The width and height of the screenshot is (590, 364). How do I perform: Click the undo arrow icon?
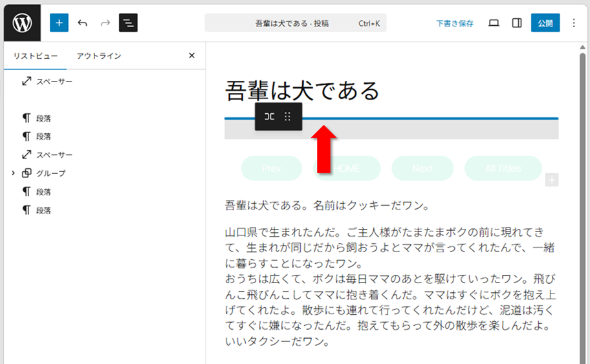tap(82, 23)
